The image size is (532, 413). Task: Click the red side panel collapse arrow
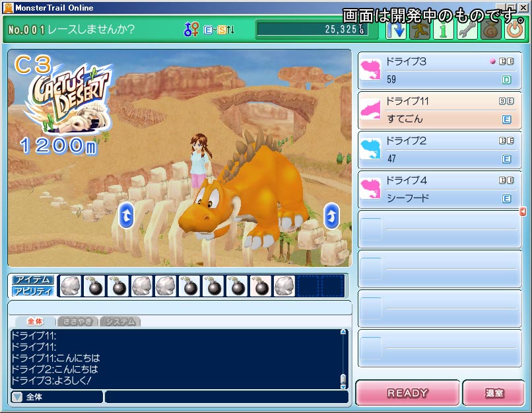pos(523,211)
